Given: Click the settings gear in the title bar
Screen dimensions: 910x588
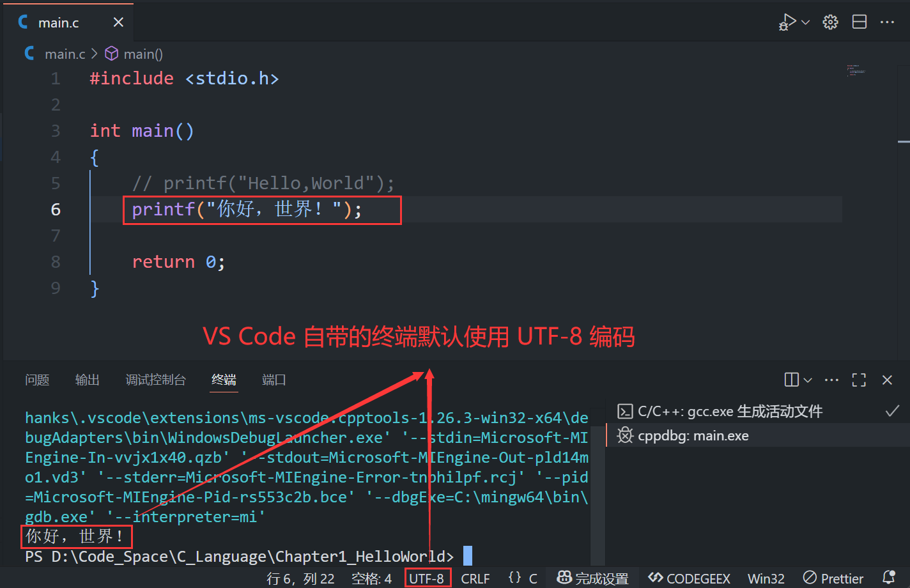Looking at the screenshot, I should click(x=829, y=21).
